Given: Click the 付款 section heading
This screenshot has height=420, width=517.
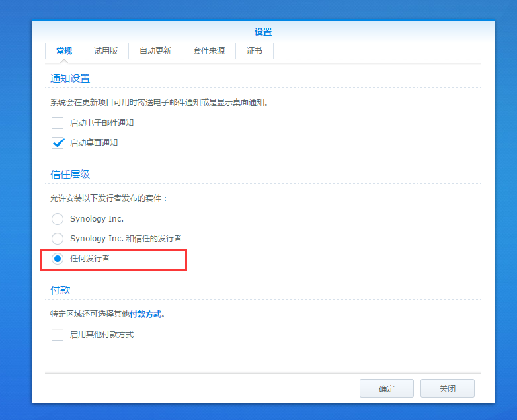Looking at the screenshot, I should click(60, 290).
